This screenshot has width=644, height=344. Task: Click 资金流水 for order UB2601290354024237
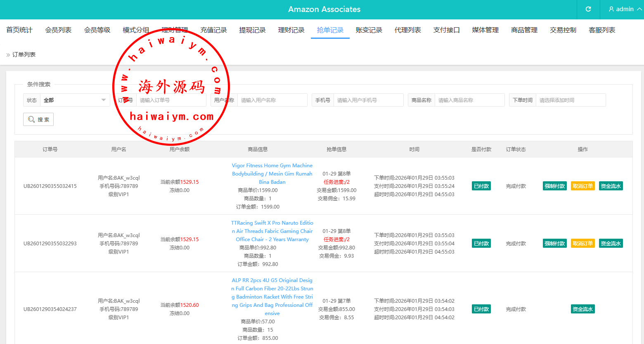point(582,309)
